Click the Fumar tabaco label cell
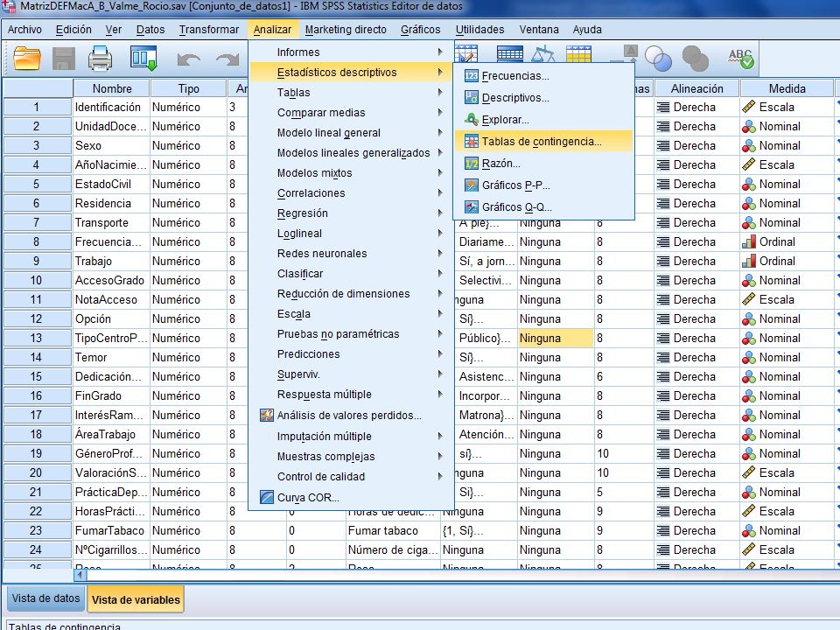This screenshot has width=840, height=630. 393,530
